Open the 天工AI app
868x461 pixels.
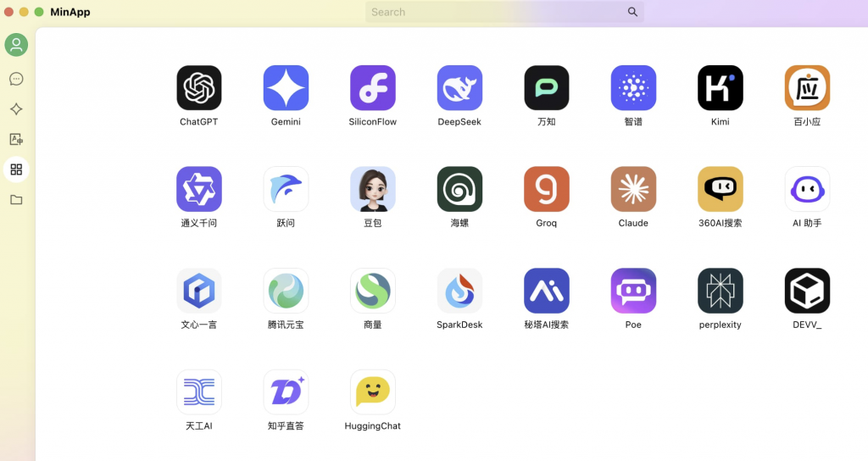click(x=198, y=392)
